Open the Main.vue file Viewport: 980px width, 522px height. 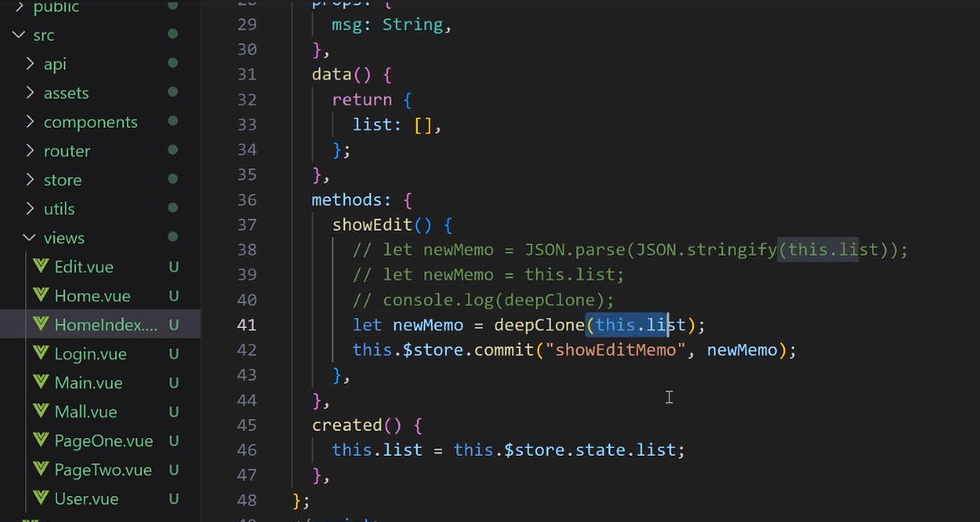coord(88,383)
